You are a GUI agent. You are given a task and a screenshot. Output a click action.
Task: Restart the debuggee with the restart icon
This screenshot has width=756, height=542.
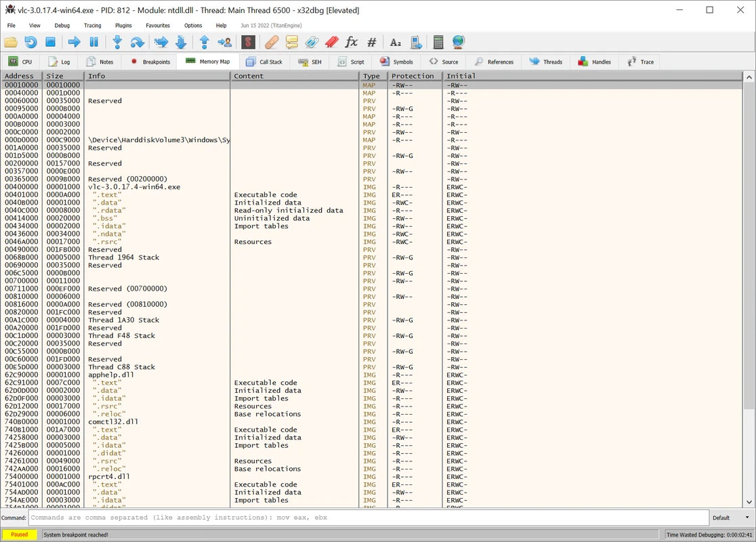coord(31,42)
